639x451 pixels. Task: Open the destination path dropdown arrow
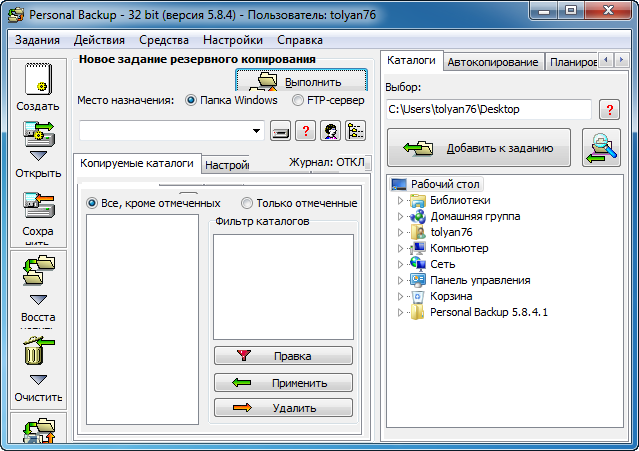(257, 131)
